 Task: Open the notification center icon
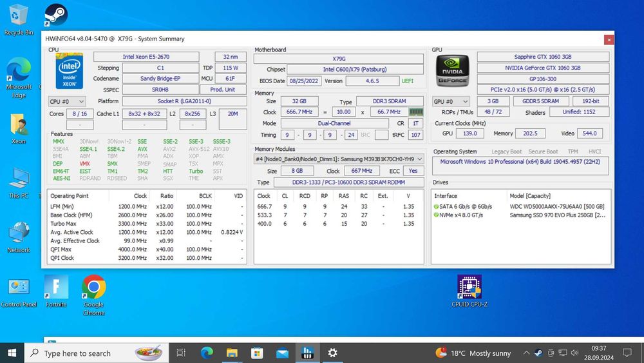point(627,353)
